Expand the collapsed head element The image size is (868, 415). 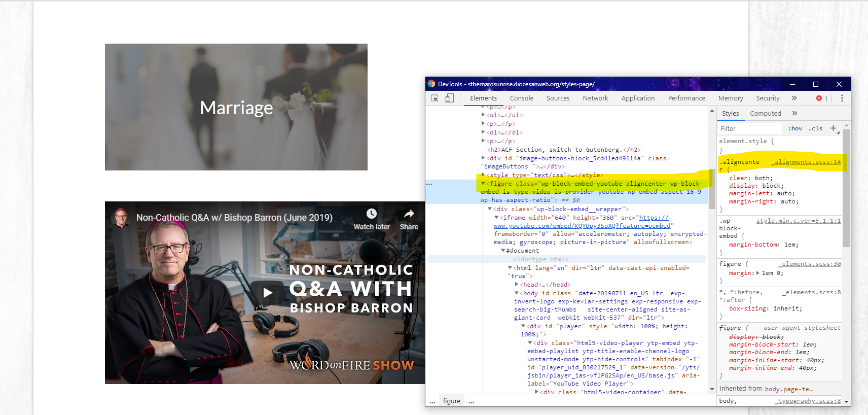[517, 285]
